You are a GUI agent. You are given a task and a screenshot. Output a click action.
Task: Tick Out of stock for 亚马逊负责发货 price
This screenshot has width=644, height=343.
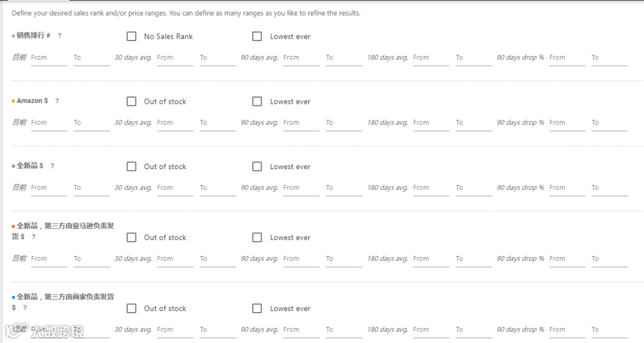tap(132, 238)
